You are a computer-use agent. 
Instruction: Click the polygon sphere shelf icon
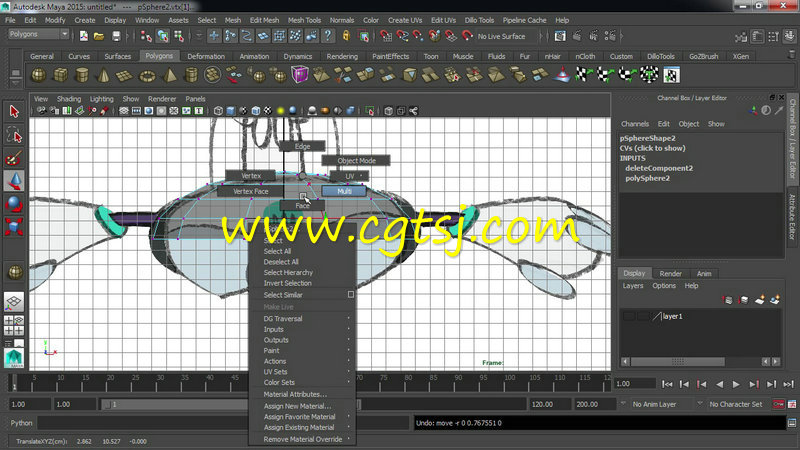click(x=39, y=76)
